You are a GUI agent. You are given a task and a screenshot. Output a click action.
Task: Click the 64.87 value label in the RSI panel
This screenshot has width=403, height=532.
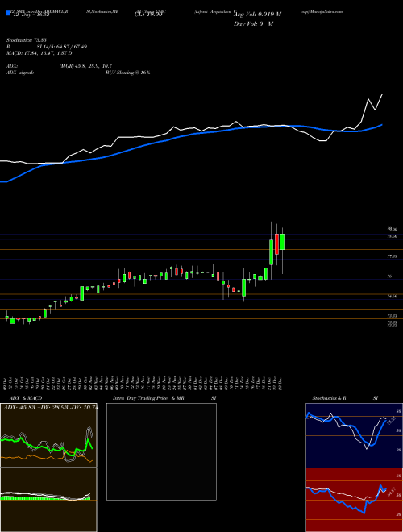coord(393,491)
